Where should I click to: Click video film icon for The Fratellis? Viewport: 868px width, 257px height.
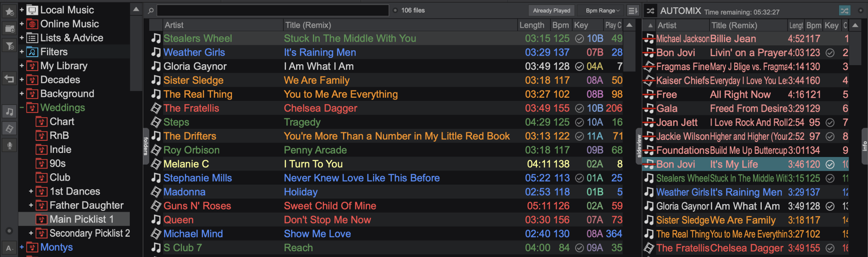click(x=156, y=108)
